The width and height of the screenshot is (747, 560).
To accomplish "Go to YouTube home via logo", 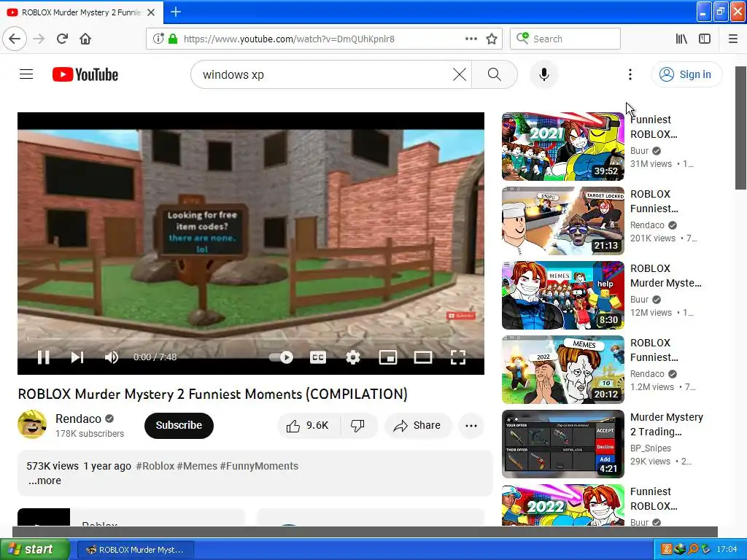I will (x=85, y=74).
